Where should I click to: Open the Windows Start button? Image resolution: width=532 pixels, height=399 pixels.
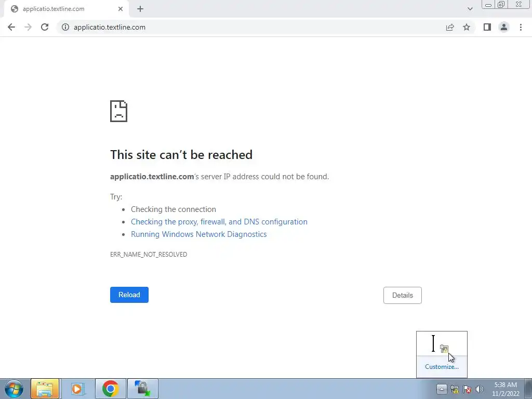click(14, 389)
